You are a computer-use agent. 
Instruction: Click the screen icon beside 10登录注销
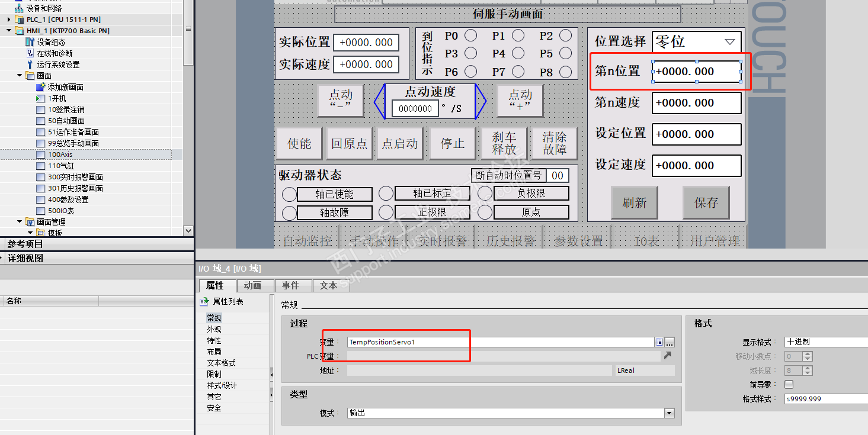[x=40, y=109]
